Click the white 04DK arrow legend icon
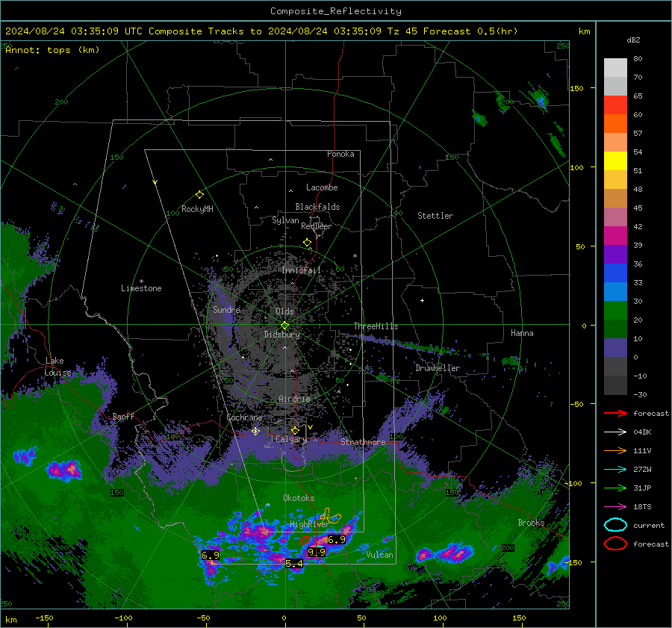The image size is (672, 628). pyautogui.click(x=615, y=432)
